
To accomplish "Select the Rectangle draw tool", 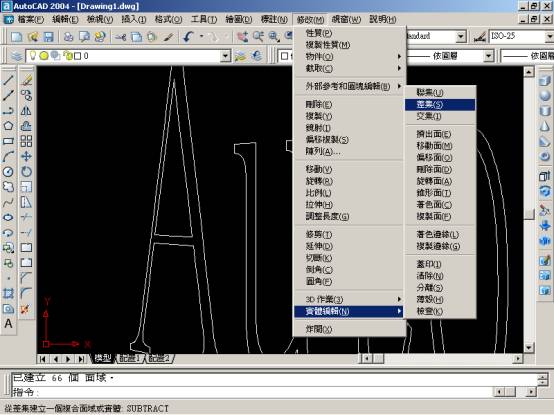I will 8,141.
